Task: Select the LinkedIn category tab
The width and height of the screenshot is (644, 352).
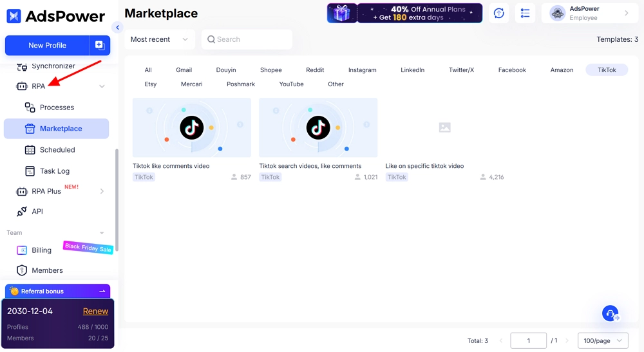Action: 412,69
